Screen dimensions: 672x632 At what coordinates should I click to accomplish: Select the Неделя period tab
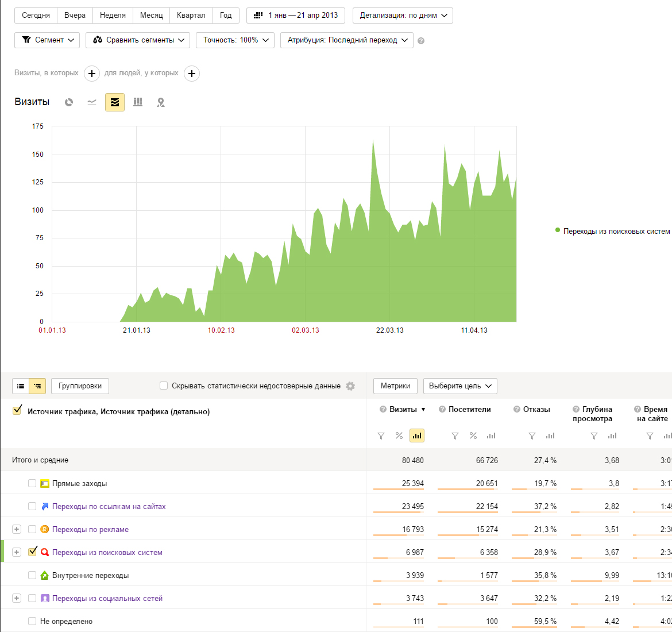(113, 16)
